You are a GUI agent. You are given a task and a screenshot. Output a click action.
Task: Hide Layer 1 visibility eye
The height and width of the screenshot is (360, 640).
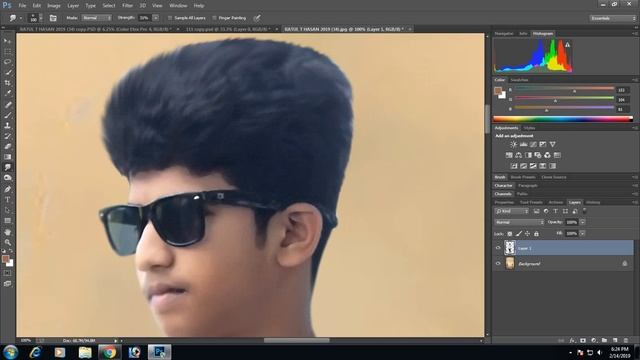click(x=498, y=248)
